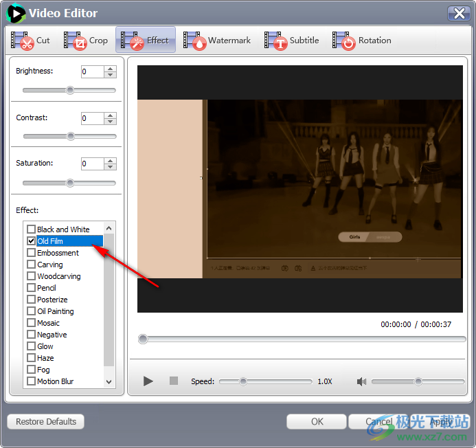Click the Video Editor app logo

[x=16, y=13]
